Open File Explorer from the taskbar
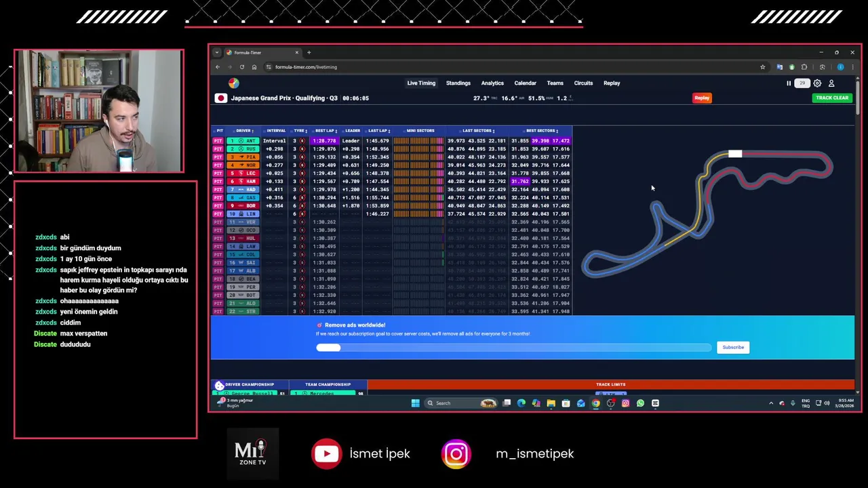Image resolution: width=868 pixels, height=488 pixels. tap(551, 403)
